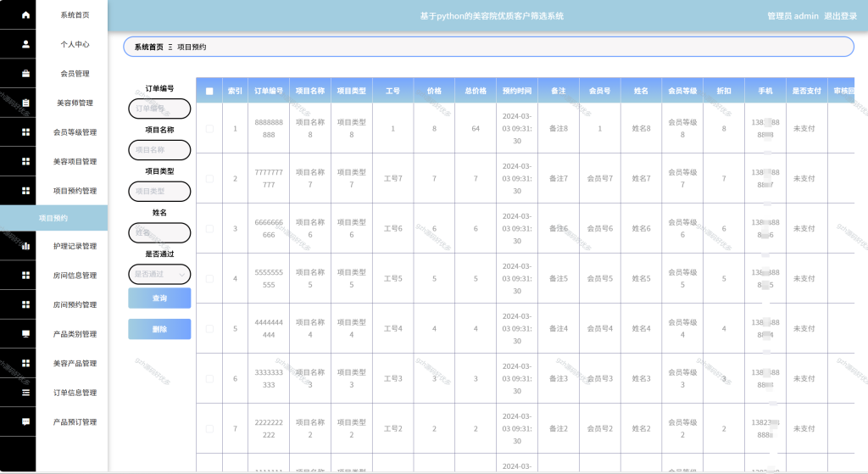Click the grid icon beside 房间预约管理
The width and height of the screenshot is (868, 474).
(25, 305)
